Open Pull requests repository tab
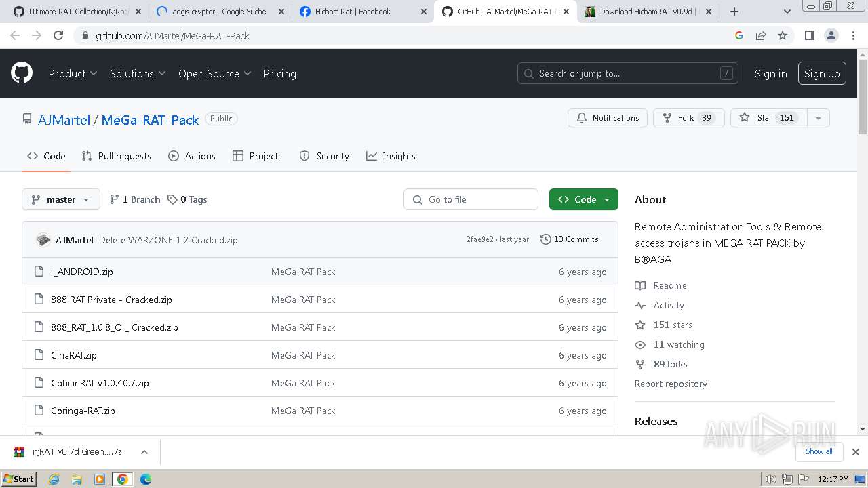 click(116, 156)
